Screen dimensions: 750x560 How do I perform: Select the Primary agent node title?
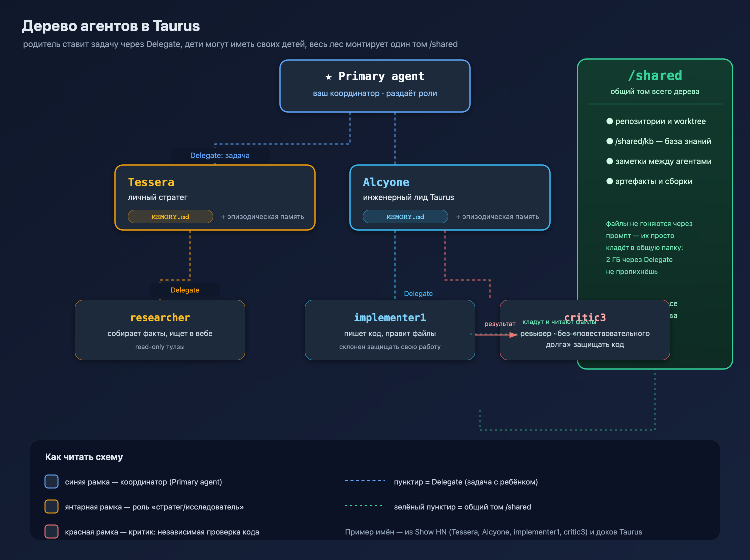(x=381, y=76)
